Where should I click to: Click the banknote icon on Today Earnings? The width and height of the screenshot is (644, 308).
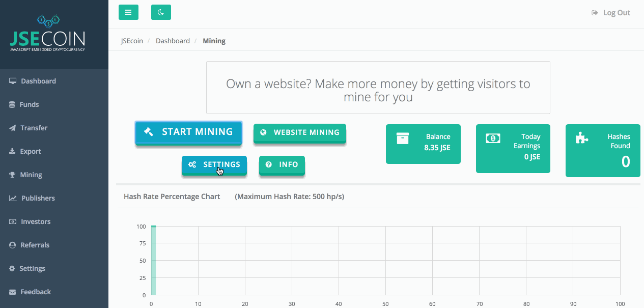click(493, 138)
